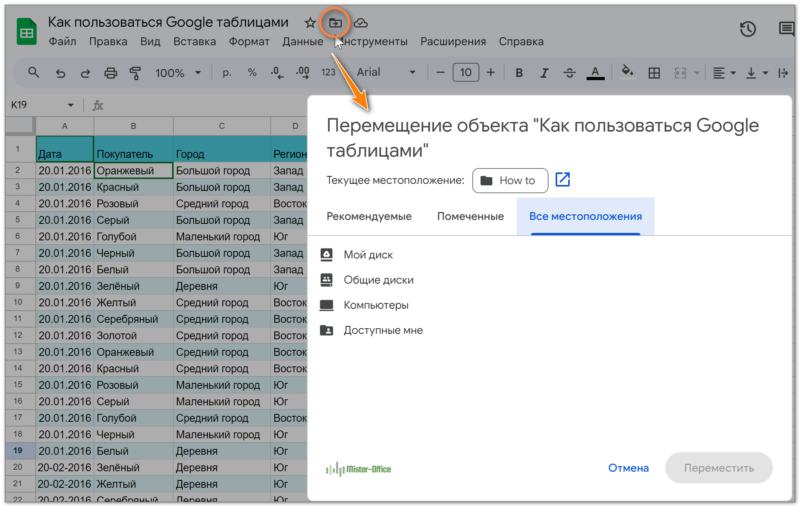Click cell Маленький город in row 6
800x507 pixels.
tap(221, 237)
